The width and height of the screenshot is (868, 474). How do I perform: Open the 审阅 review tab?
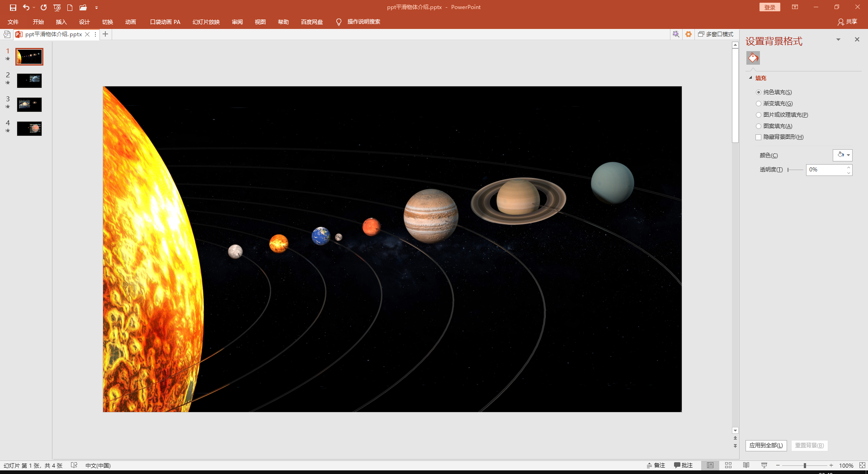click(x=237, y=22)
